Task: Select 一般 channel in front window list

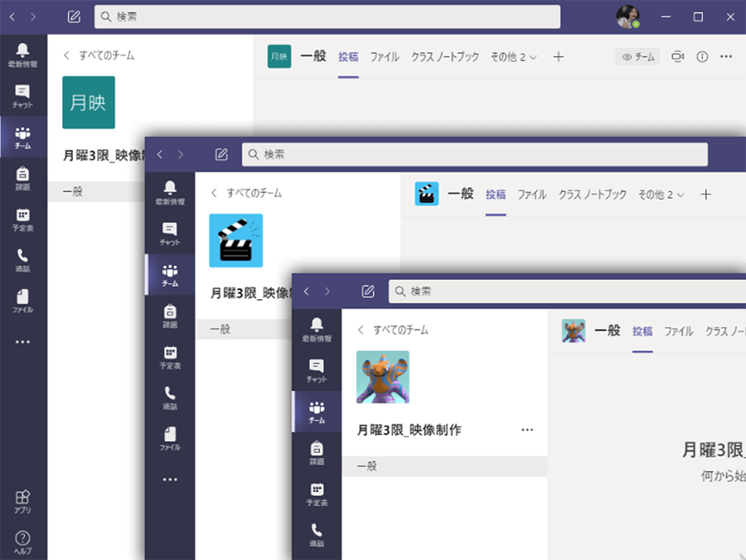Action: pos(444,466)
